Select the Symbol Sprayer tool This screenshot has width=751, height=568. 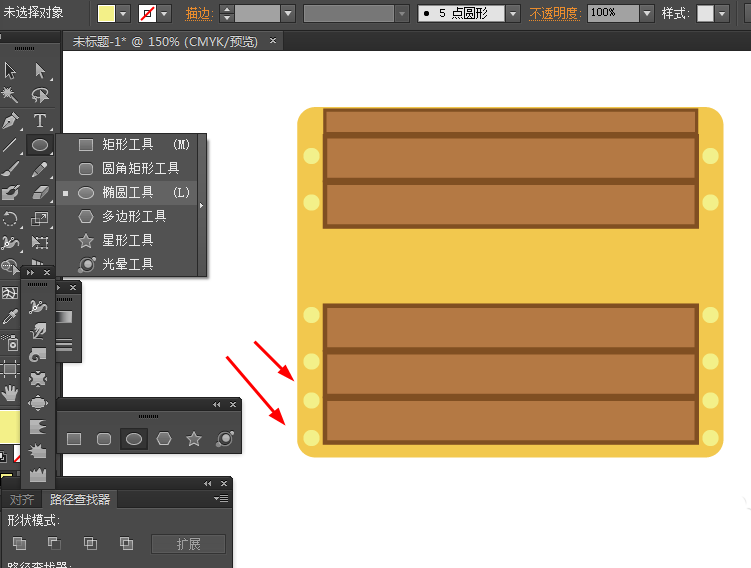[x=10, y=342]
